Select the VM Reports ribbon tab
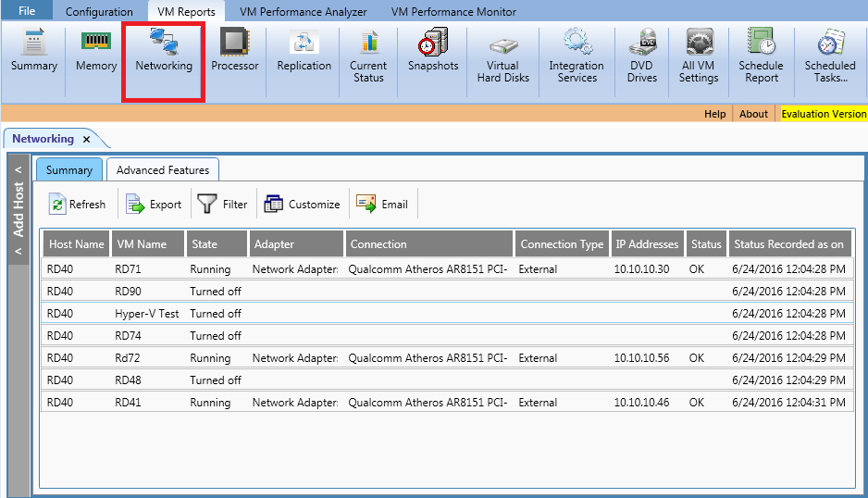This screenshot has width=868, height=498. click(x=186, y=12)
